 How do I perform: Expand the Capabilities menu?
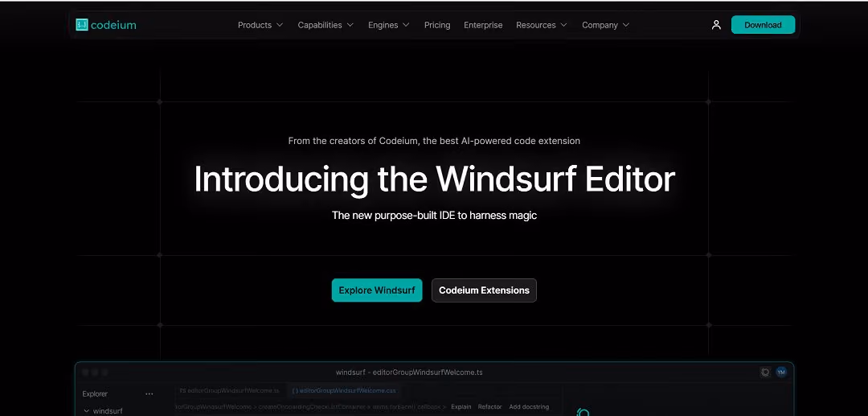325,25
